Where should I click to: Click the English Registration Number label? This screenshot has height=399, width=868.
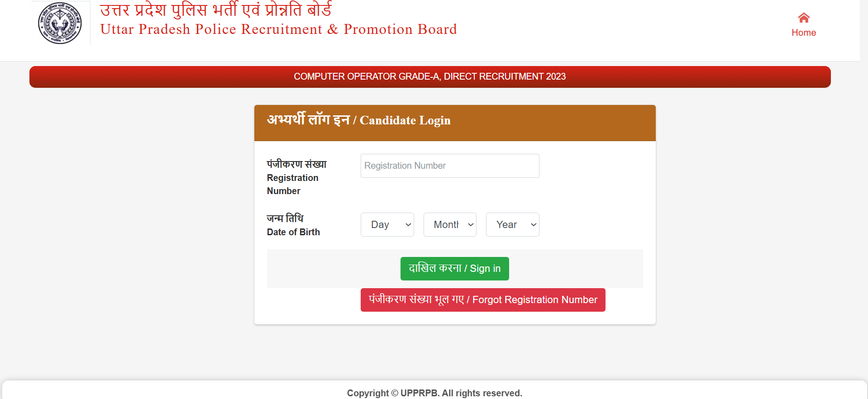(292, 184)
